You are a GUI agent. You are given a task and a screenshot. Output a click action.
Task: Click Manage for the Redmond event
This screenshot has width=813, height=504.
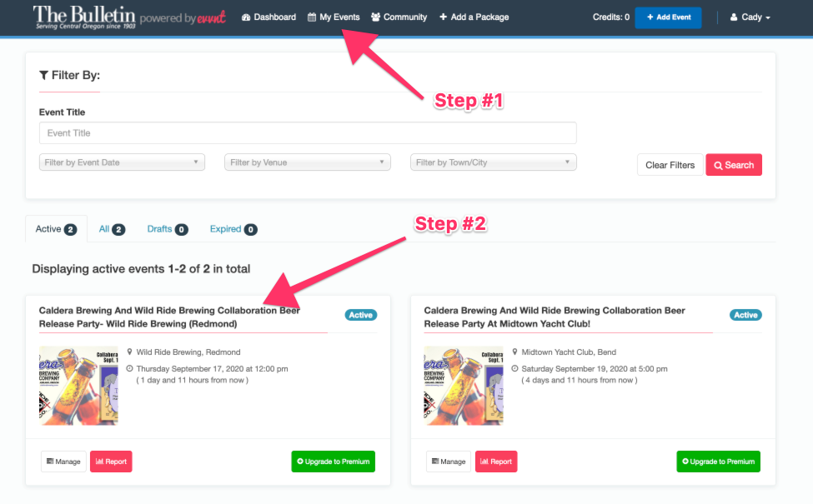point(63,462)
